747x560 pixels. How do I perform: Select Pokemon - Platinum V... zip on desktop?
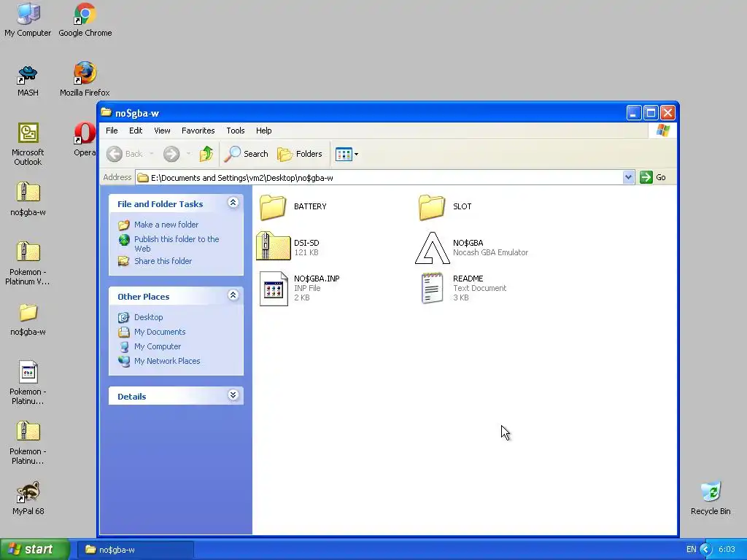pos(28,263)
